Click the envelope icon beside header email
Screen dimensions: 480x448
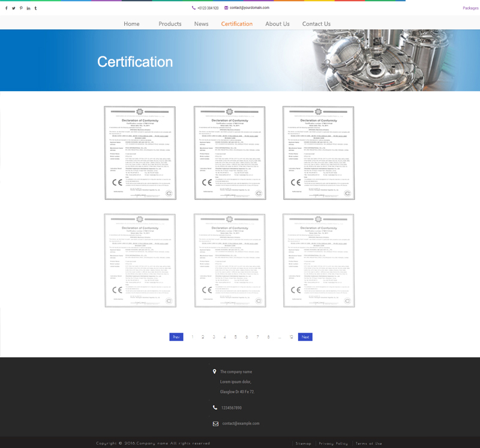226,8
